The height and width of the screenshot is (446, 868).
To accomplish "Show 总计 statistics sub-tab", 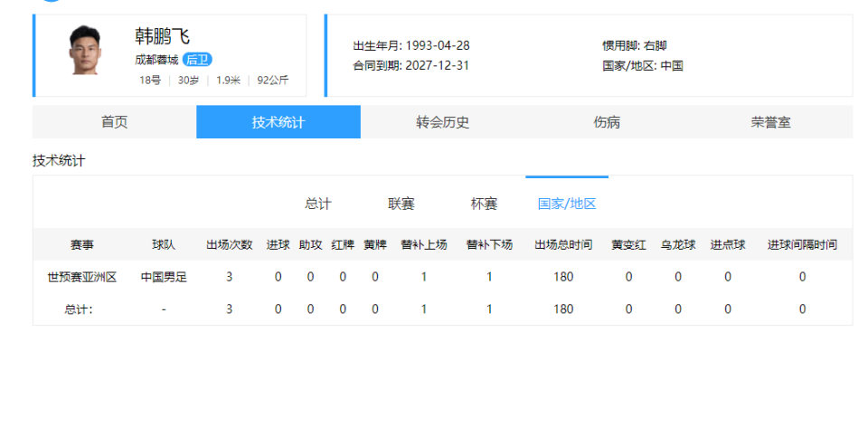I will pos(317,204).
